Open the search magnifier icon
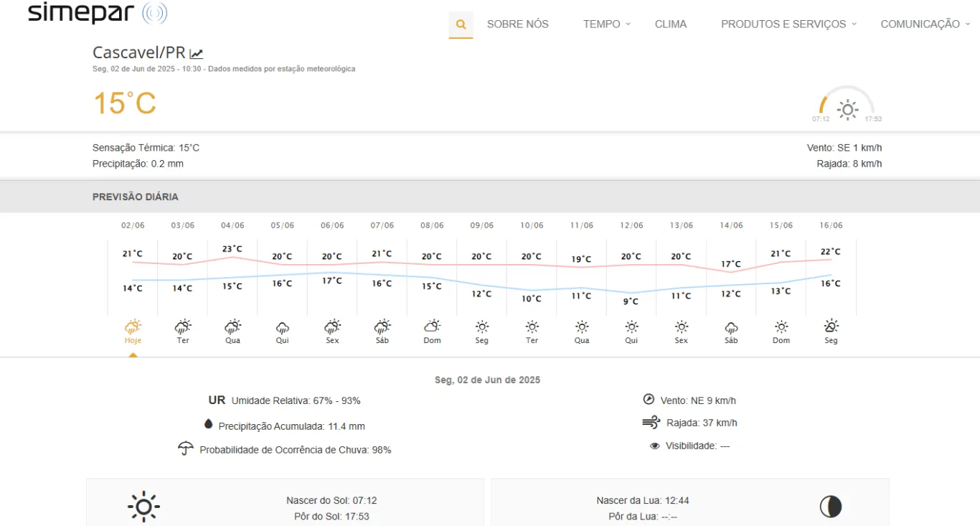The width and height of the screenshot is (980, 526). coord(461,24)
